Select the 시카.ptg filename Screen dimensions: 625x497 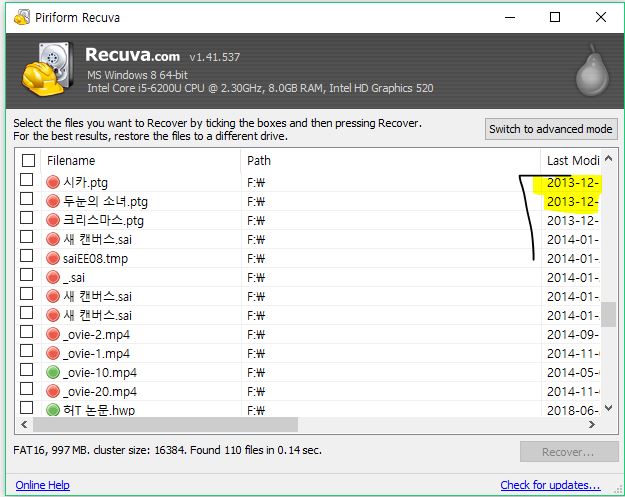85,183
